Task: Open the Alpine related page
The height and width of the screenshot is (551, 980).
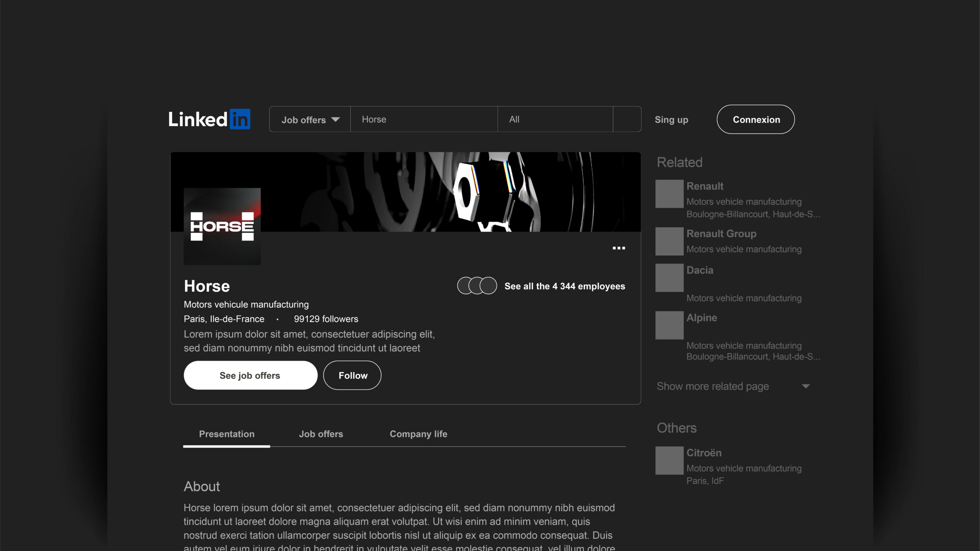Action: click(702, 318)
